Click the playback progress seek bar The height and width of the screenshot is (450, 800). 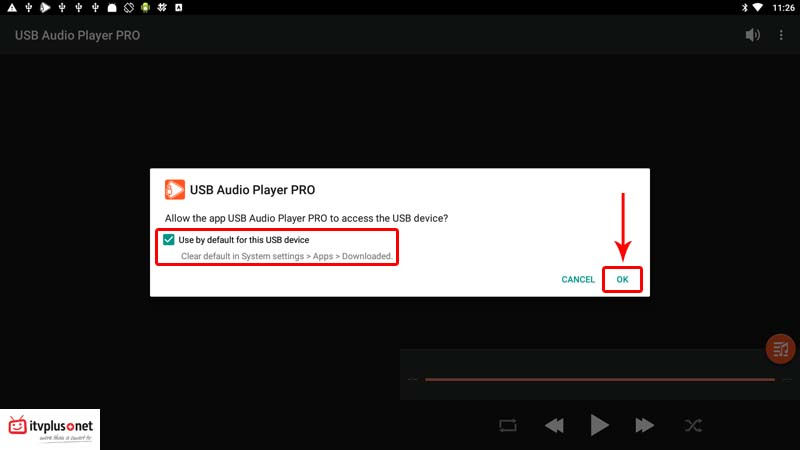(x=600, y=380)
